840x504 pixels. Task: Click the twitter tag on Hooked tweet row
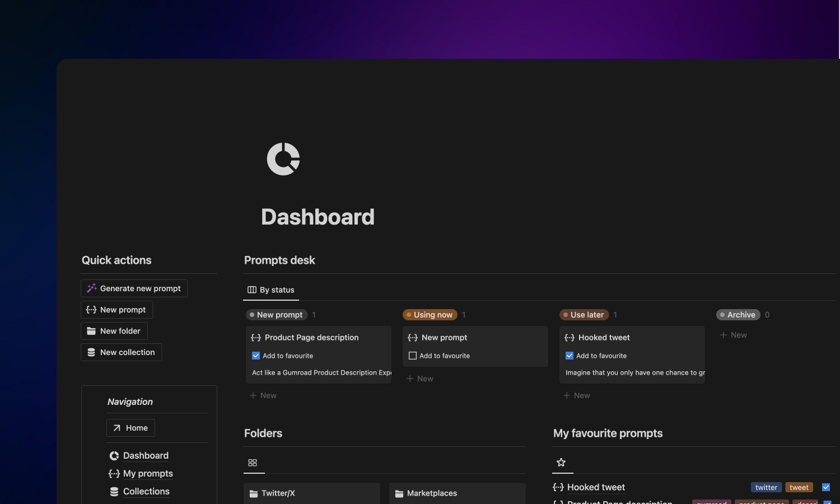pyautogui.click(x=766, y=487)
